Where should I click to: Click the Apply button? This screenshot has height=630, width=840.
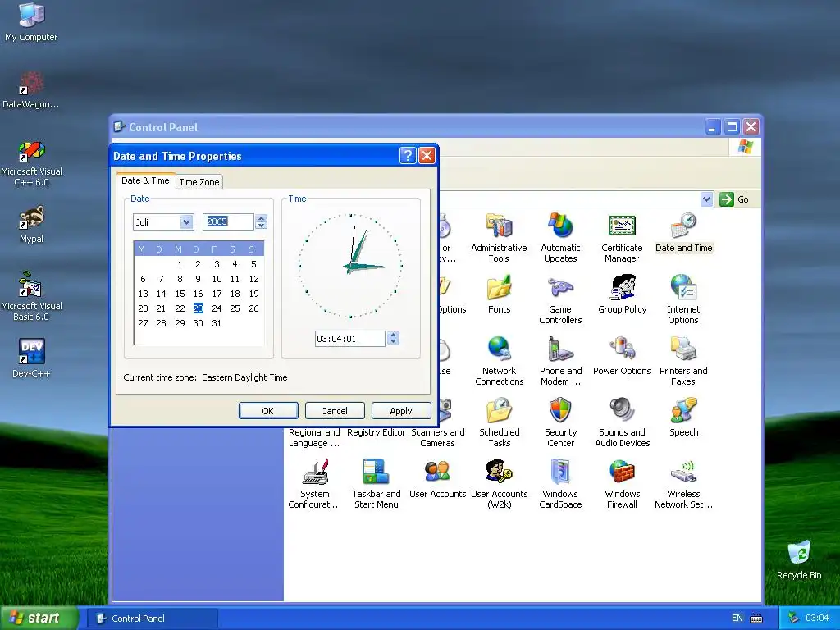pos(400,411)
